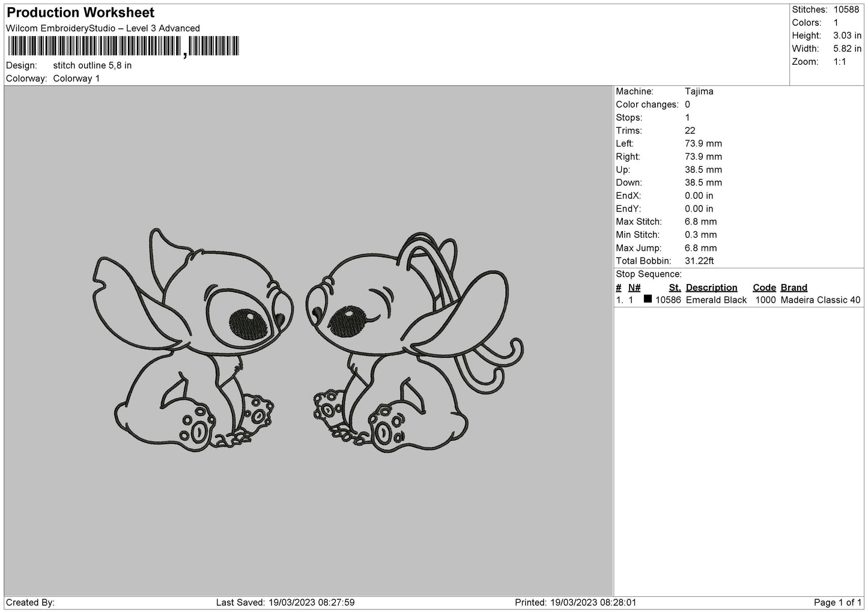The height and width of the screenshot is (613, 868).
Task: Click the black thread color swatch
Action: tap(648, 299)
